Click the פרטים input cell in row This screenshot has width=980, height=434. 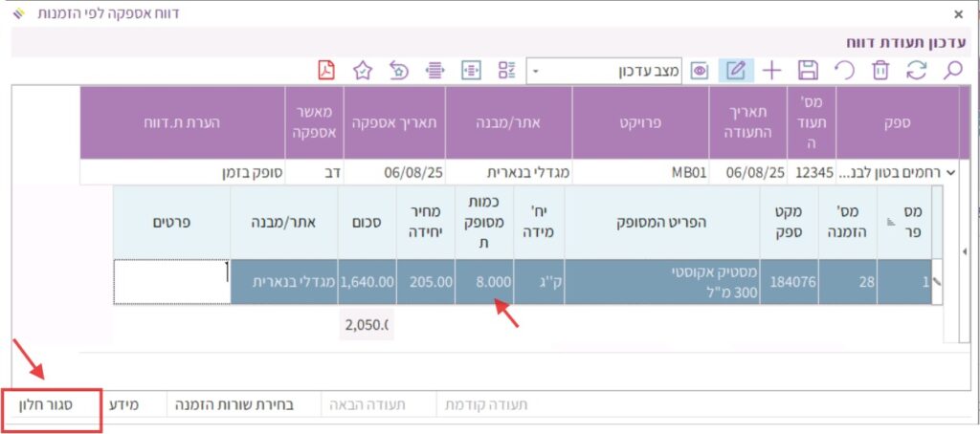point(171,282)
